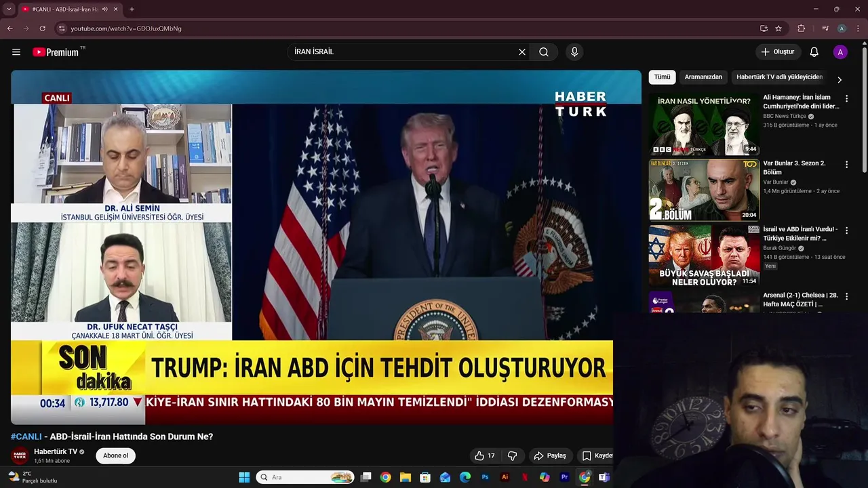The image size is (868, 488).
Task: Open Microsoft Teams from the taskbar
Action: pyautogui.click(x=604, y=477)
